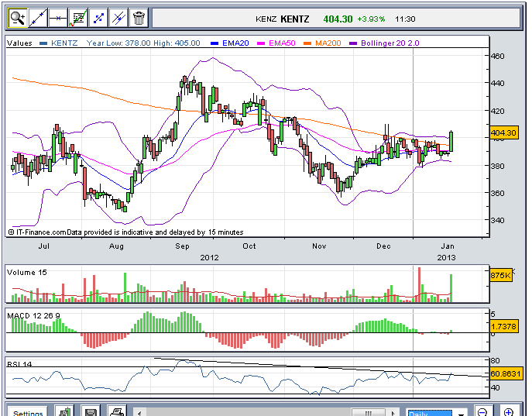Select the crossed lines drawing tool
This screenshot has height=416, width=532.
coord(118,17)
